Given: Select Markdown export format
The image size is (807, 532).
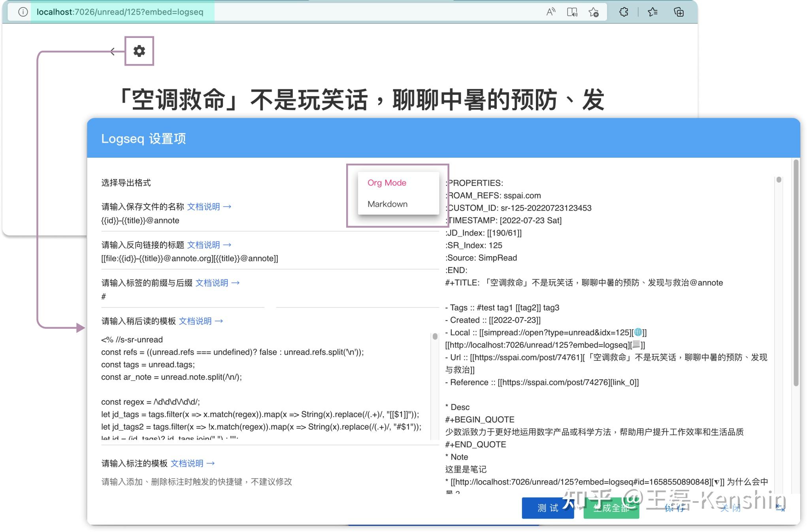Looking at the screenshot, I should 387,204.
